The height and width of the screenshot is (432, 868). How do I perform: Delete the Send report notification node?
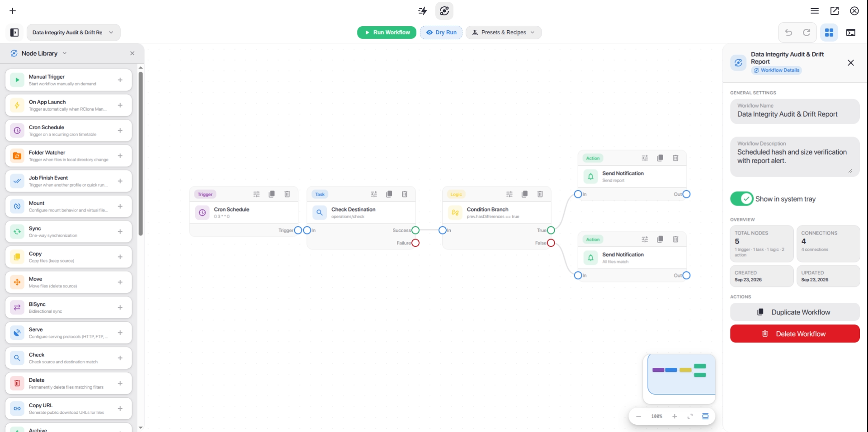point(675,158)
